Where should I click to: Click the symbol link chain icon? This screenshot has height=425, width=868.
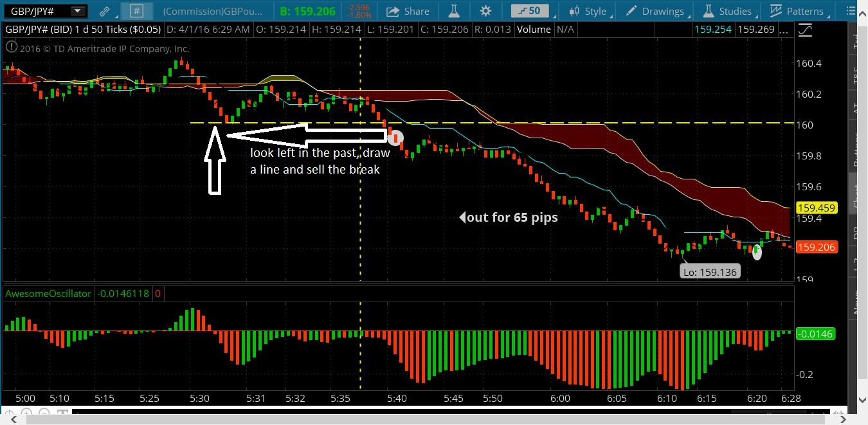(104, 11)
